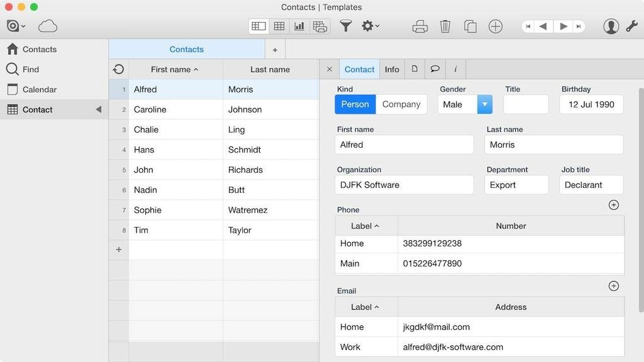Open Calendar in the sidebar
The height and width of the screenshot is (362, 644).
54,89
